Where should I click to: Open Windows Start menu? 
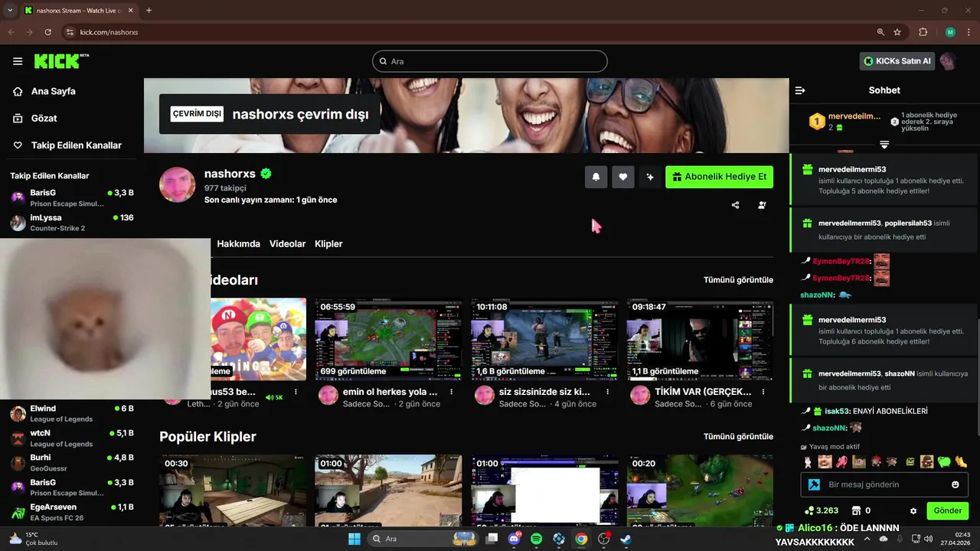click(354, 539)
